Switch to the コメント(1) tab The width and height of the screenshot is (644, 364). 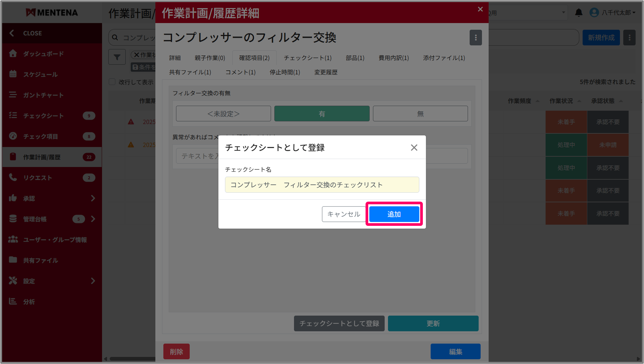[x=240, y=72]
